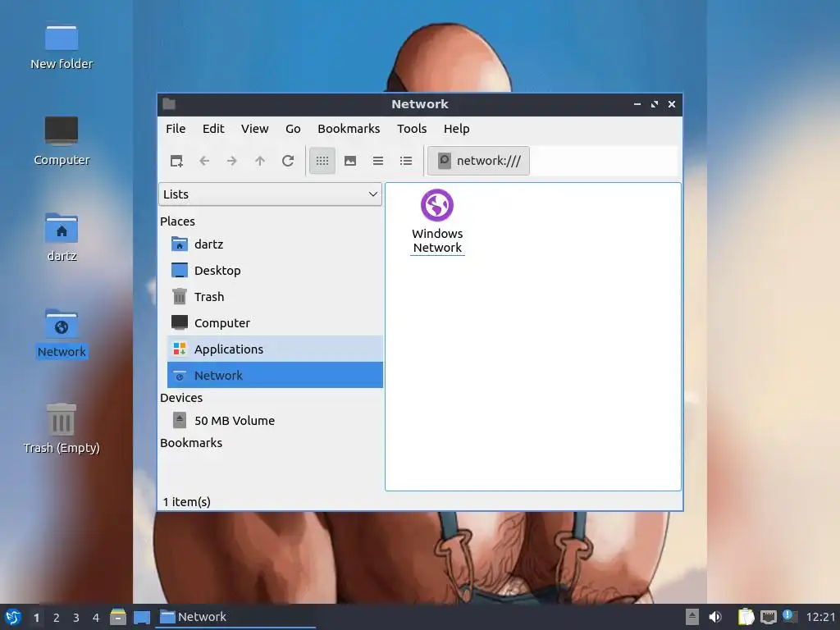Click the path bar edit icon
The image size is (840, 630).
click(x=444, y=160)
